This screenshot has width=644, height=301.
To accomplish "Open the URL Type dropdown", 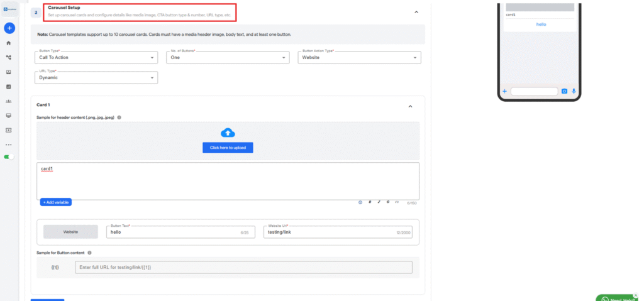I will 96,78.
